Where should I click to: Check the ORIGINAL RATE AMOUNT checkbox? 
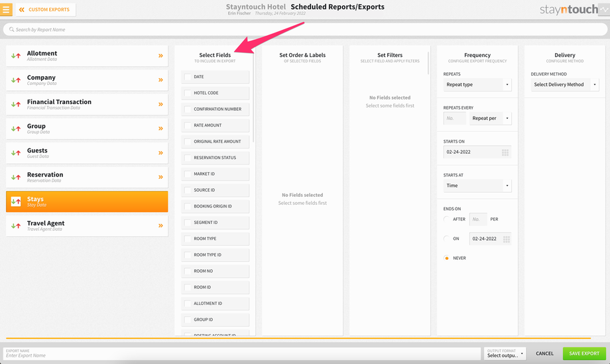(x=188, y=142)
